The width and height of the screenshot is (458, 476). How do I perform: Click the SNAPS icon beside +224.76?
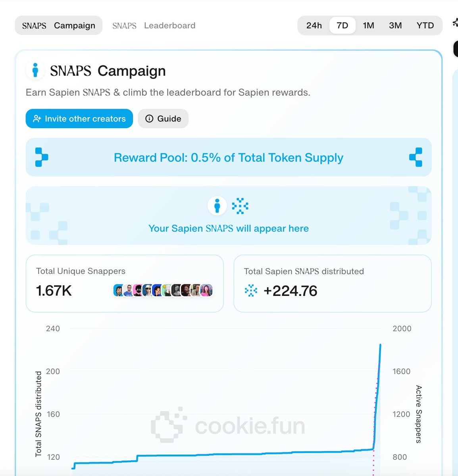[251, 291]
